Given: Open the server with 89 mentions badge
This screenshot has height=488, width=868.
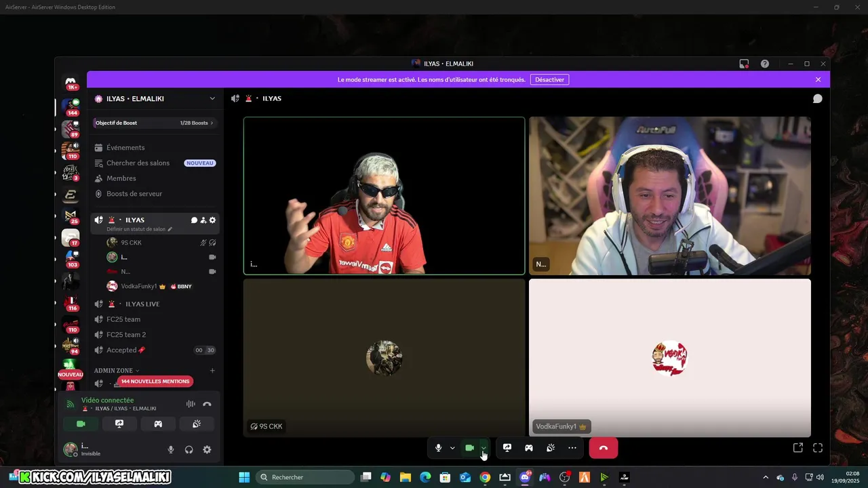Looking at the screenshot, I should [x=71, y=128].
